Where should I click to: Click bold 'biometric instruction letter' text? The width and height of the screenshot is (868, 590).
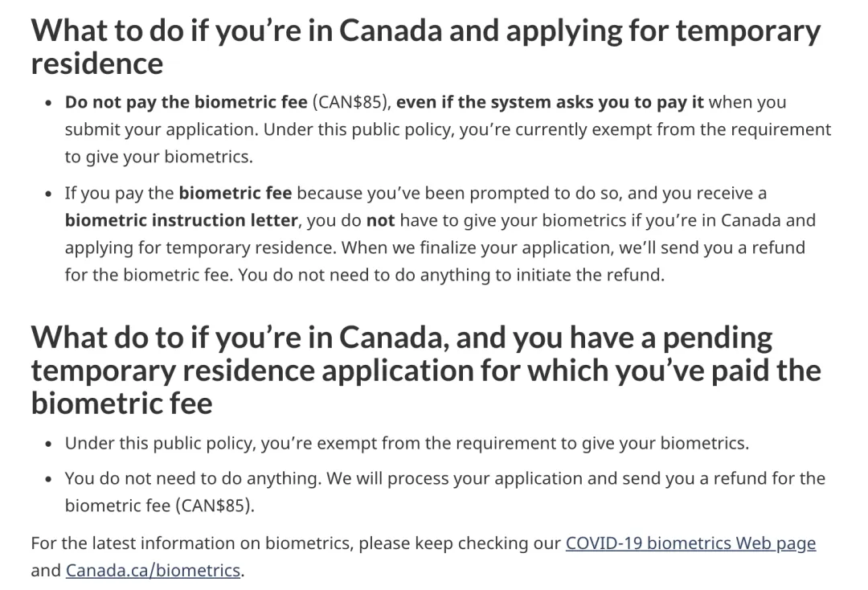click(182, 220)
